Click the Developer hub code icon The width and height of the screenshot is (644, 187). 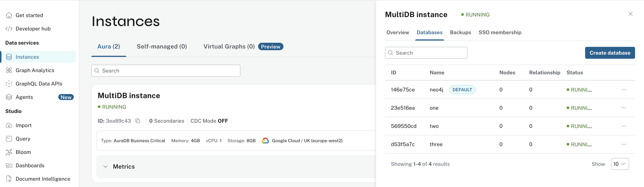click(x=9, y=29)
